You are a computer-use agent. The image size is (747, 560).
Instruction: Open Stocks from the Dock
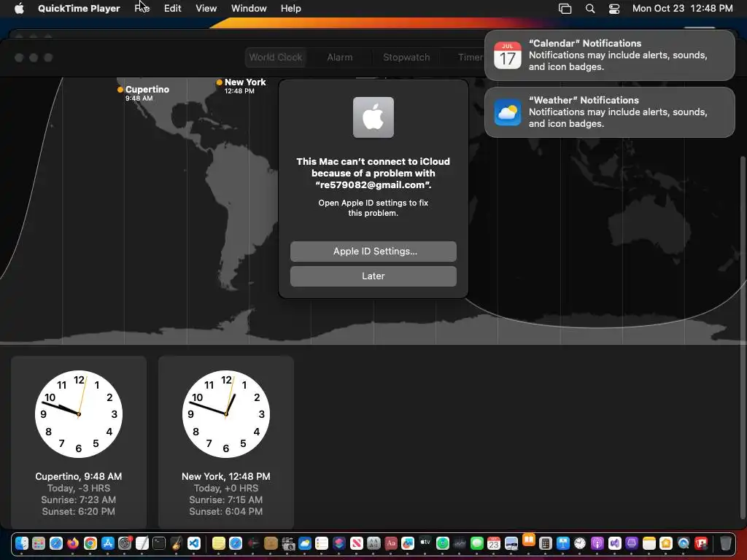click(460, 542)
